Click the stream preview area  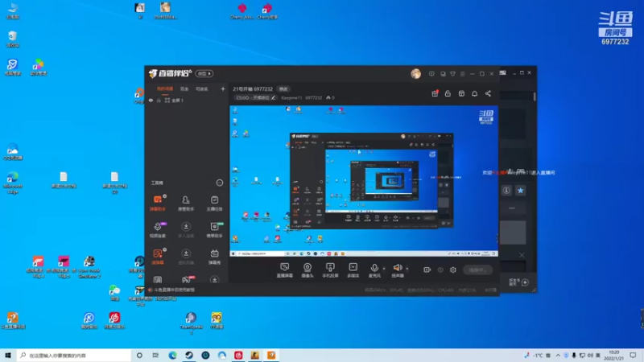(364, 181)
